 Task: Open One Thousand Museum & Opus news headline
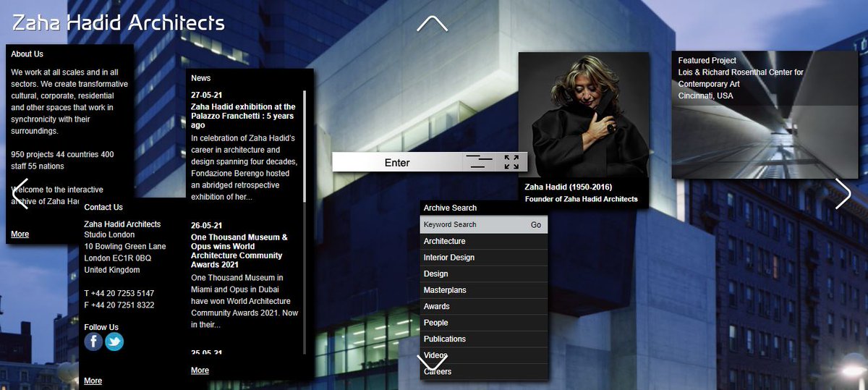click(239, 251)
